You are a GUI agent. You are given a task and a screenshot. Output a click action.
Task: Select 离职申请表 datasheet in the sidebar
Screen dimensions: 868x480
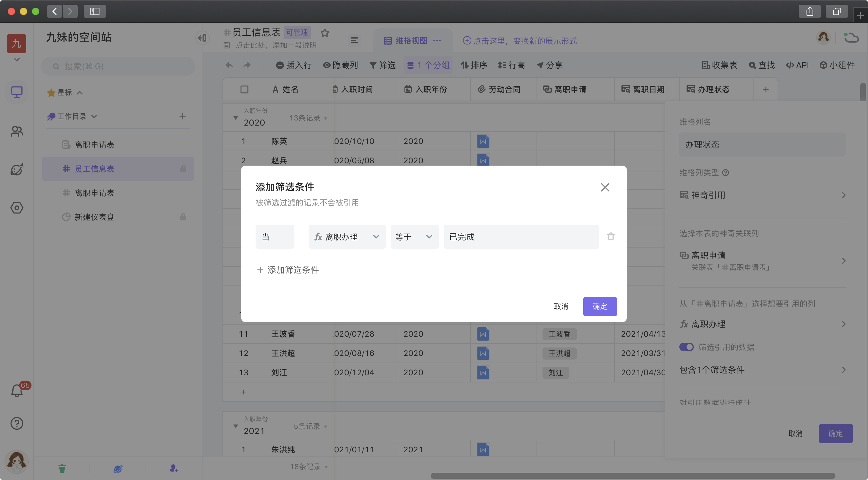94,193
